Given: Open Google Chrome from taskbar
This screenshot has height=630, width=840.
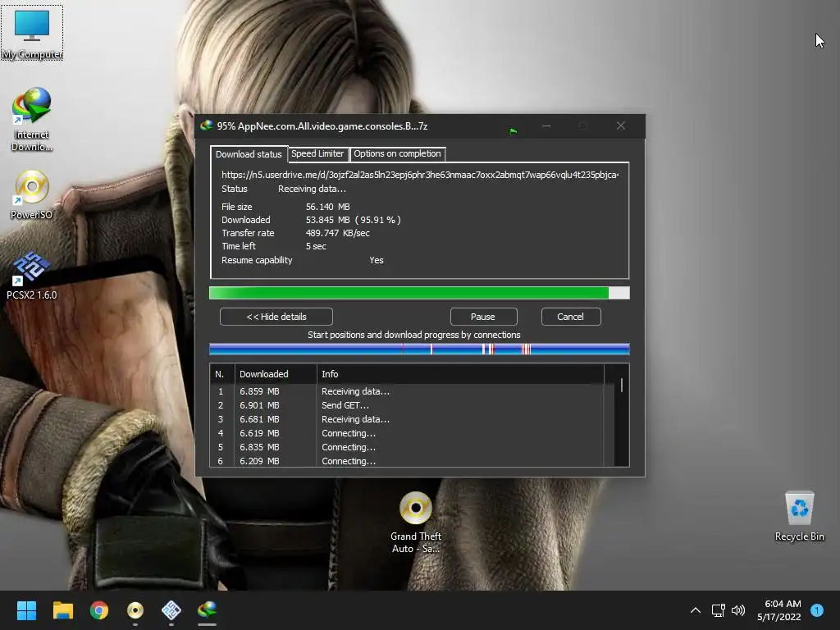Looking at the screenshot, I should (x=99, y=610).
